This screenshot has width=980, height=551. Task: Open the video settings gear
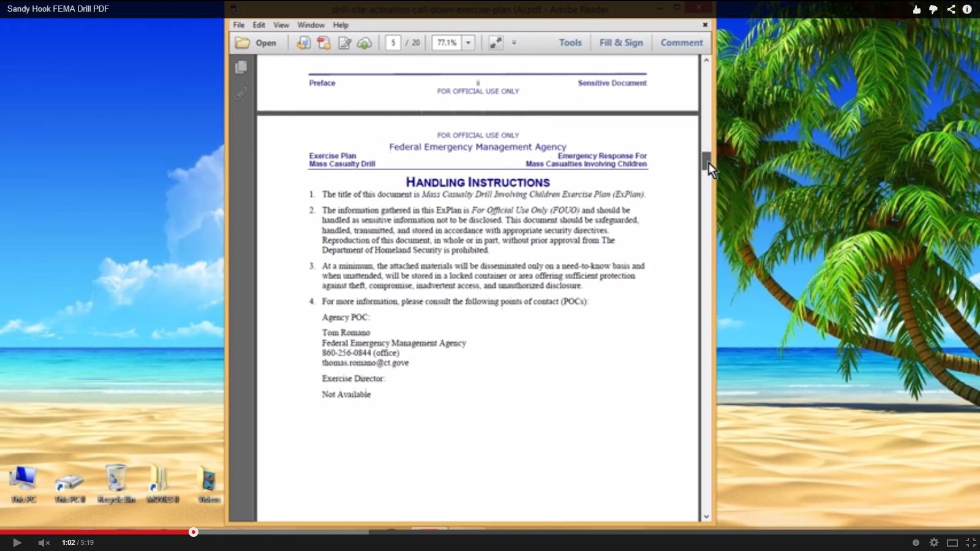tap(934, 542)
